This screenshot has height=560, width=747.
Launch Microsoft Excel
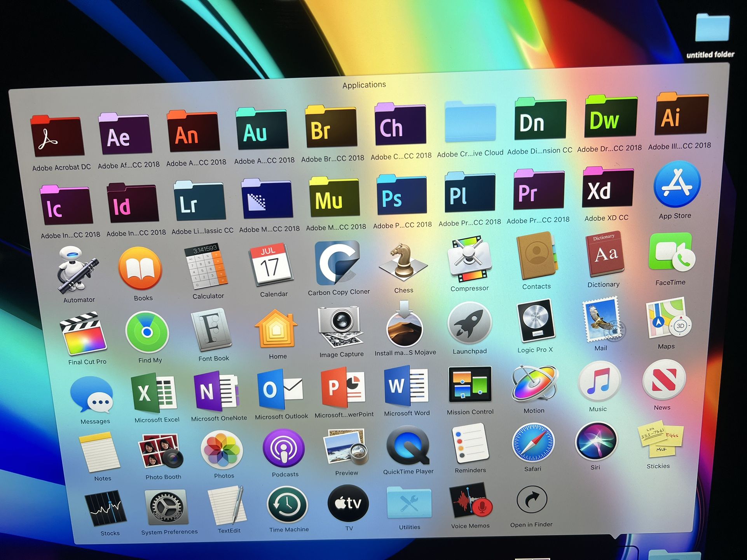point(155,393)
